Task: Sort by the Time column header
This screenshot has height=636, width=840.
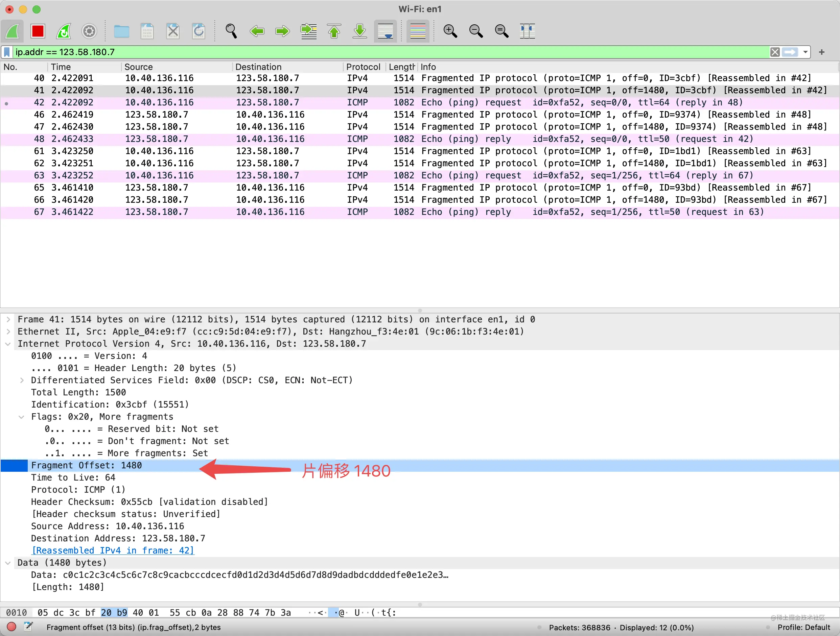Action: (x=84, y=67)
